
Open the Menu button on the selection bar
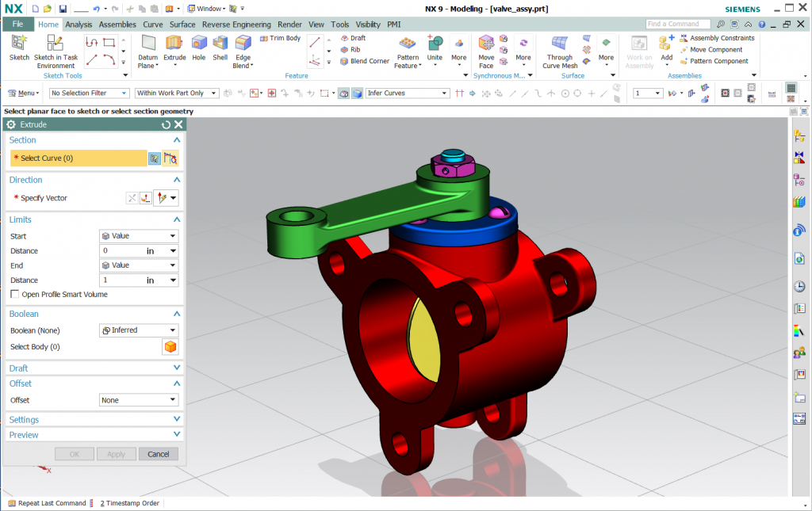point(23,93)
